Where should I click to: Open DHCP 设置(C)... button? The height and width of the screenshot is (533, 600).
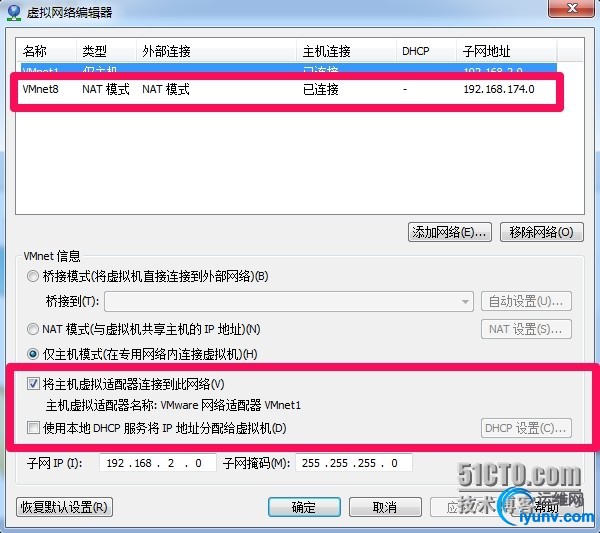tap(526, 428)
